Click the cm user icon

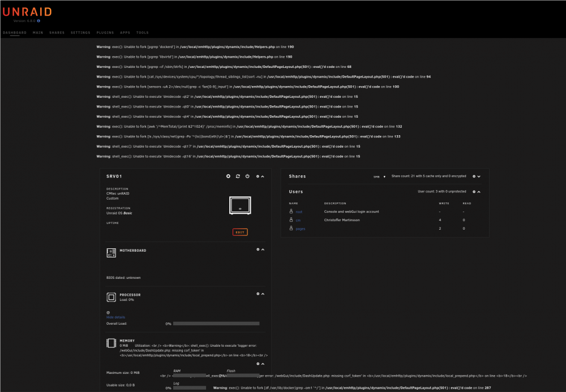click(291, 219)
